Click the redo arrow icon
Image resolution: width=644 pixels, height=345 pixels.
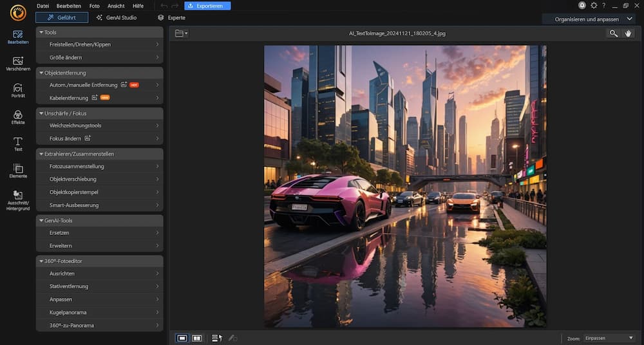click(175, 6)
